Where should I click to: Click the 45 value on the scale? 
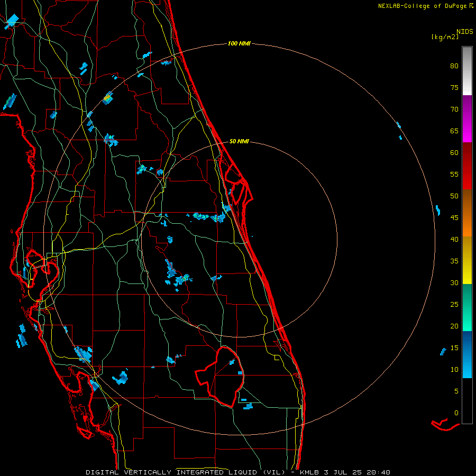pos(454,218)
